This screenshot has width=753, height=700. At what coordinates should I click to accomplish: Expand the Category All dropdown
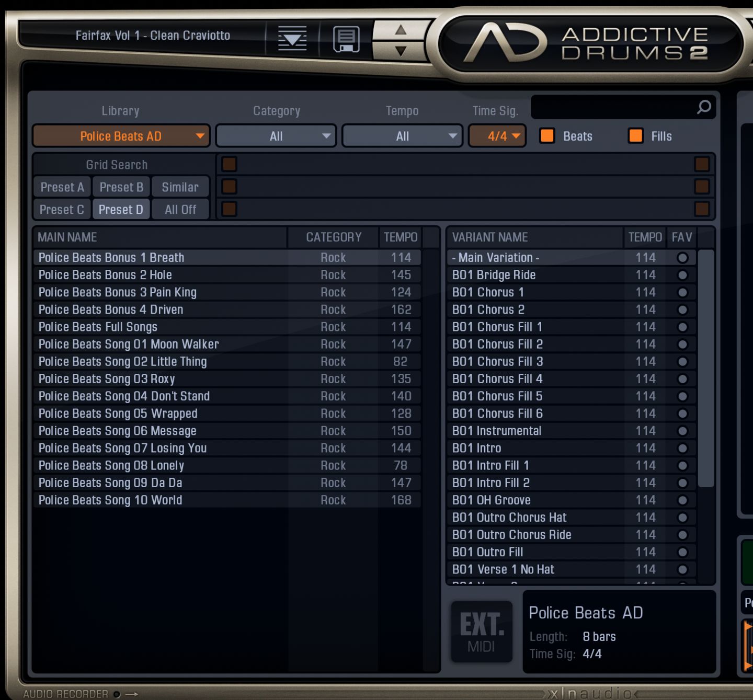(x=276, y=136)
